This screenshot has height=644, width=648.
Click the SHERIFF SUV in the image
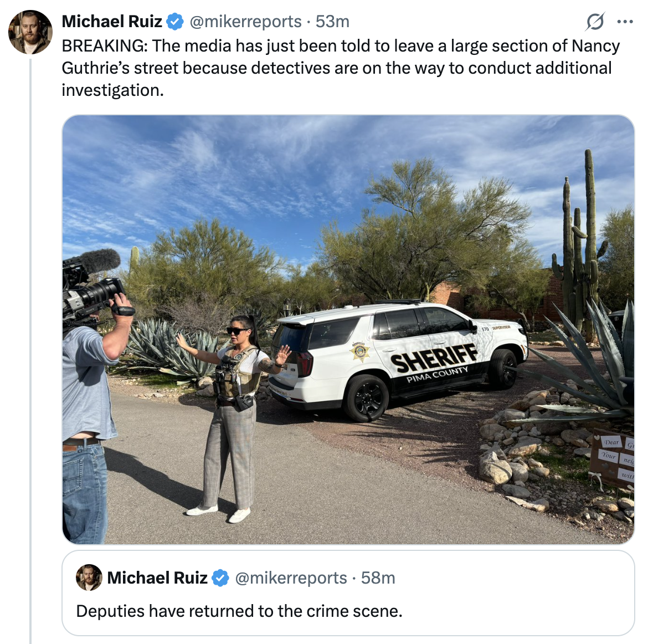(x=398, y=360)
